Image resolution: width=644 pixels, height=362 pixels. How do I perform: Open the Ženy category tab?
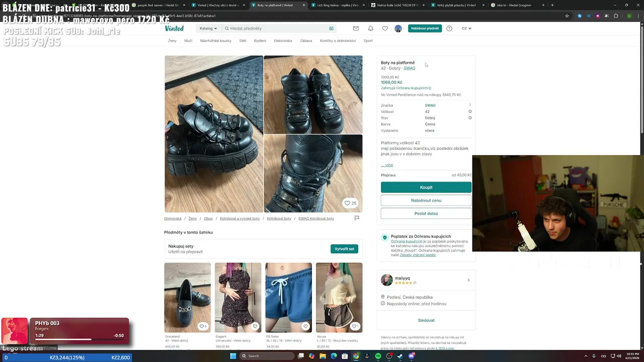tap(172, 41)
